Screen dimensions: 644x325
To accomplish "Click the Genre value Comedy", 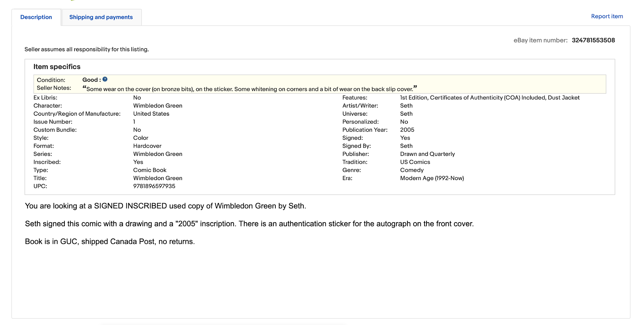I will click(412, 170).
